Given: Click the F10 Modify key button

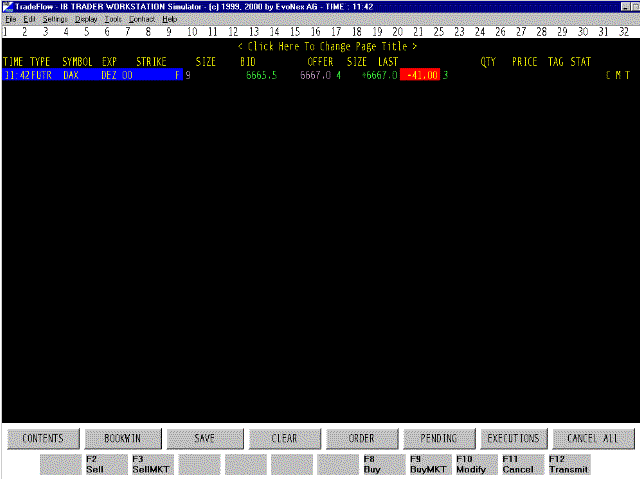Looking at the screenshot, I should pos(477,464).
